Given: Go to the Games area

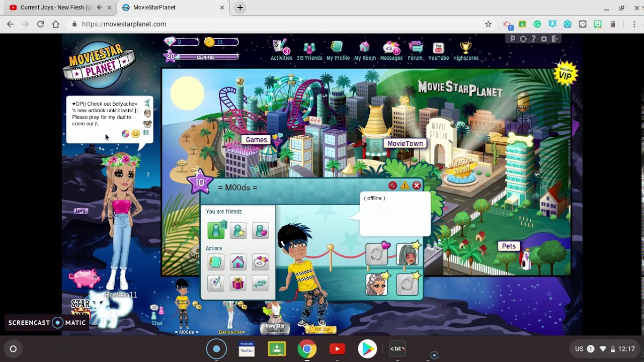Looking at the screenshot, I should click(x=256, y=140).
